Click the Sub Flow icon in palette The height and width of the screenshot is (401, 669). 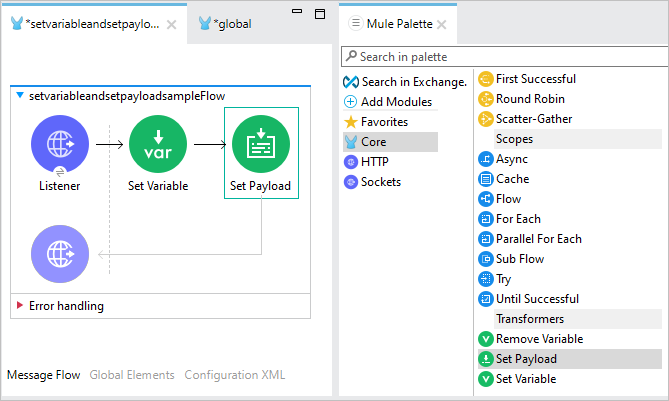(x=486, y=259)
